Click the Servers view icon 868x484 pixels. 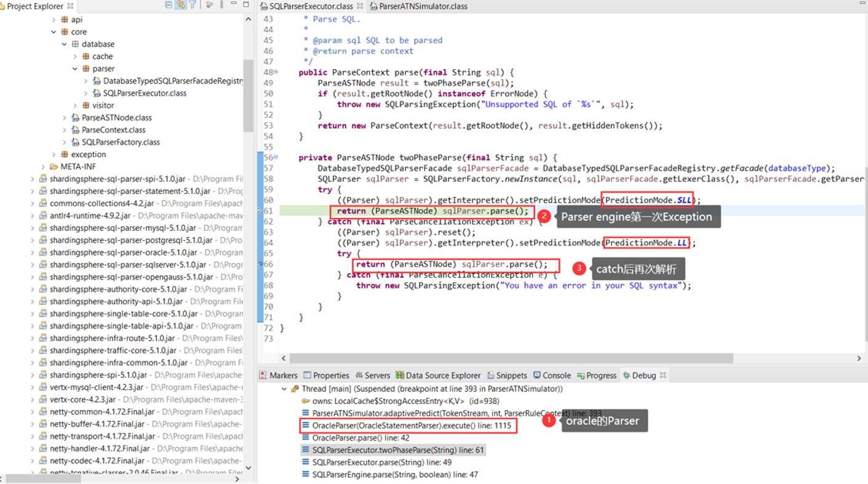(360, 375)
